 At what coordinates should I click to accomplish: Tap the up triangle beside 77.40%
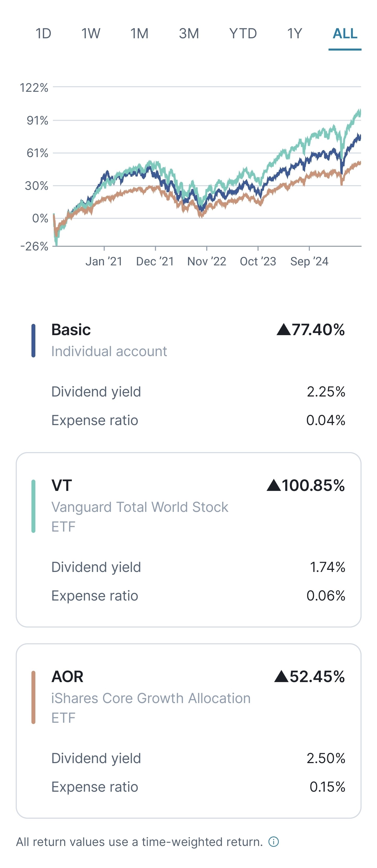coord(283,330)
